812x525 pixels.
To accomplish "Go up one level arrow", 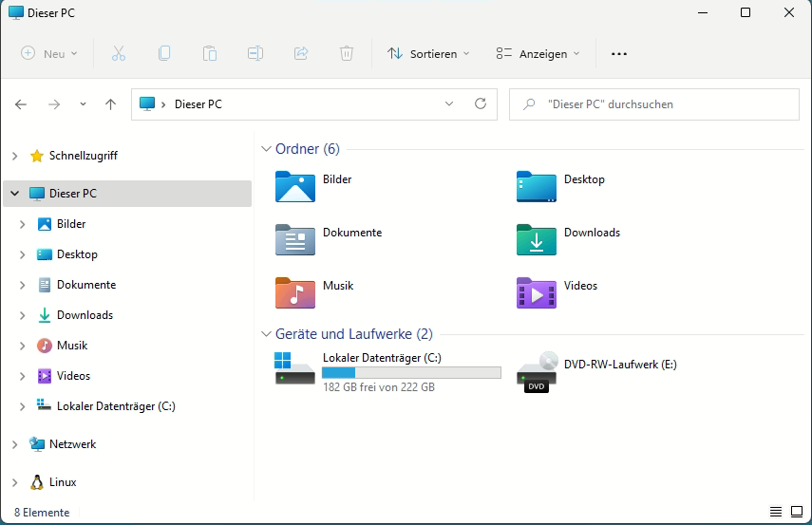I will pos(110,104).
